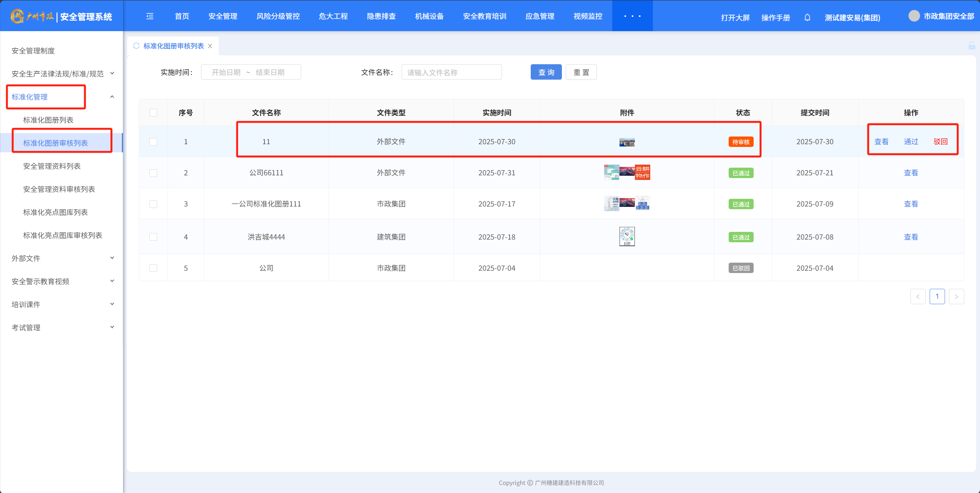Go to next page arrow
Image resolution: width=980 pixels, height=493 pixels.
[x=956, y=296]
